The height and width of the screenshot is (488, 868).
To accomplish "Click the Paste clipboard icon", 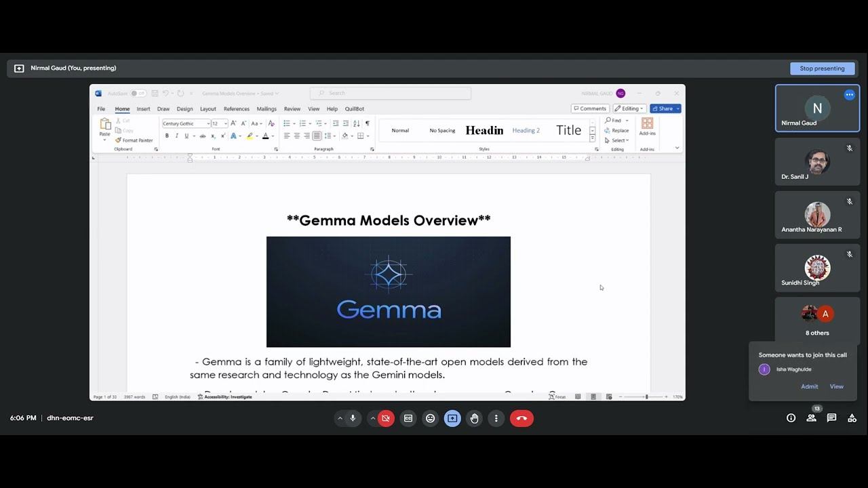I will [105, 124].
